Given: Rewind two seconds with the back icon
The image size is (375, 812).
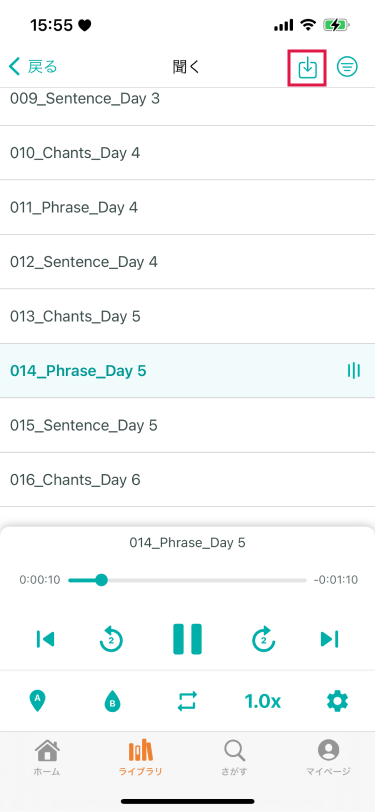Looking at the screenshot, I should pyautogui.click(x=112, y=639).
